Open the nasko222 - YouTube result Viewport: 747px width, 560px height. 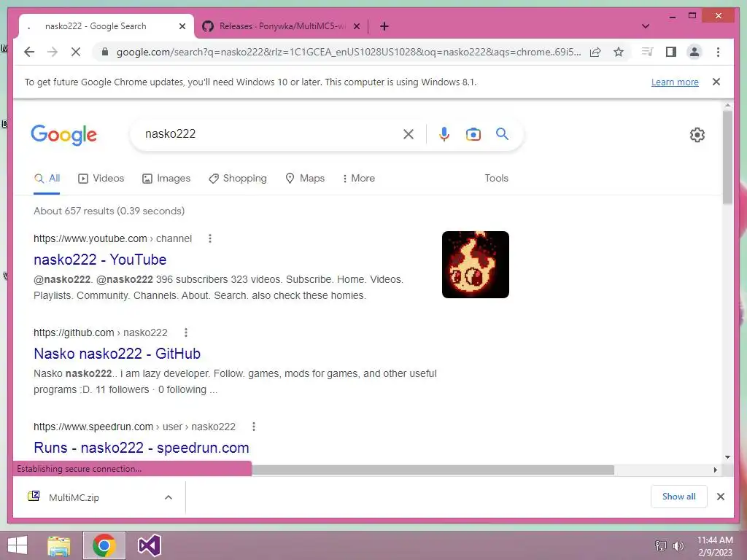[x=100, y=260]
